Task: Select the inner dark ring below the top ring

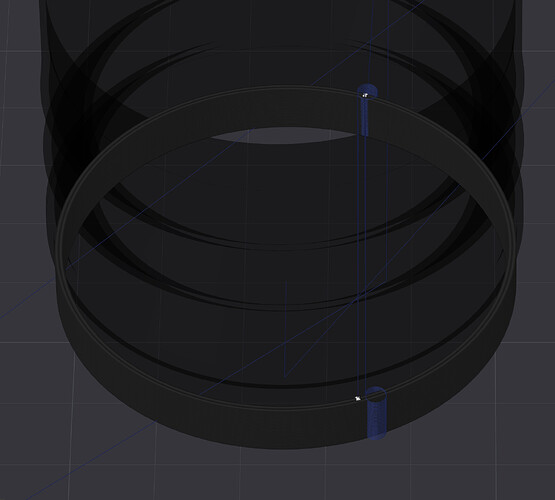Action: [283, 248]
